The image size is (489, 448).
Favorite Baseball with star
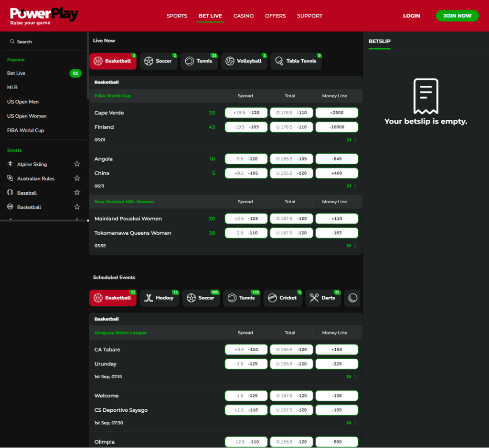77,193
